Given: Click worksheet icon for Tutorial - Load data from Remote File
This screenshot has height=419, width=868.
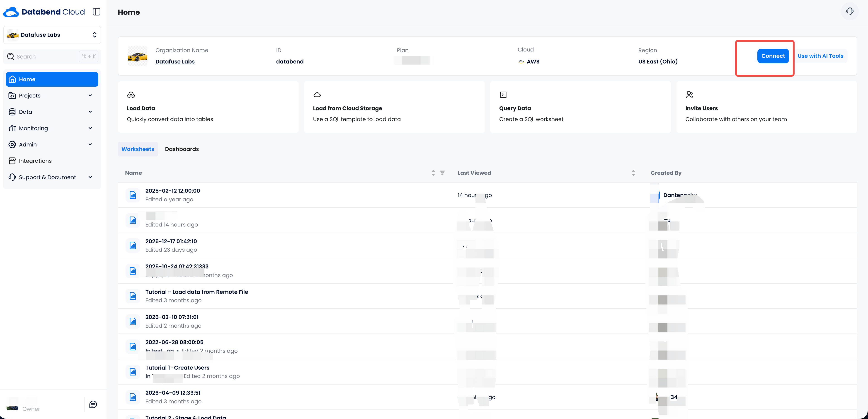Looking at the screenshot, I should pos(133,296).
